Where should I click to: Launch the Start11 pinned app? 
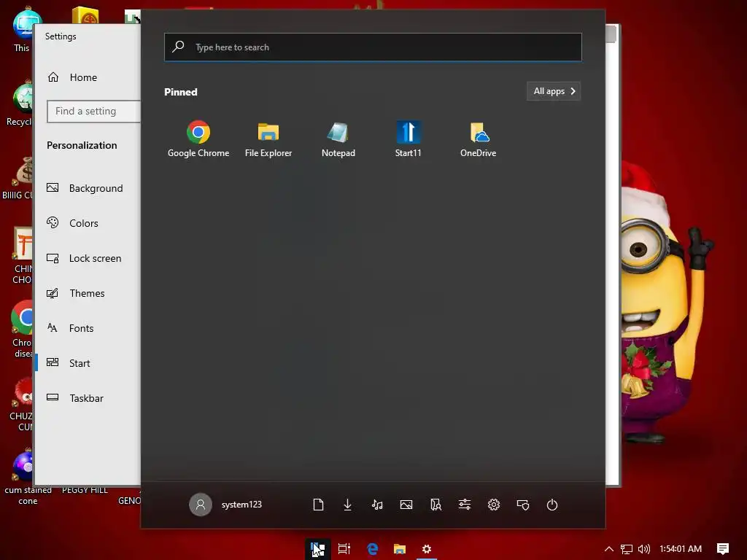(409, 139)
